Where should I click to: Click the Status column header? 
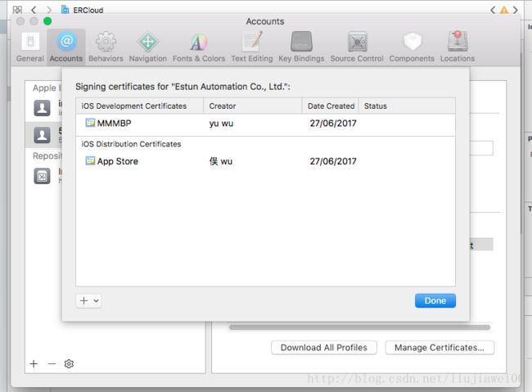point(407,106)
